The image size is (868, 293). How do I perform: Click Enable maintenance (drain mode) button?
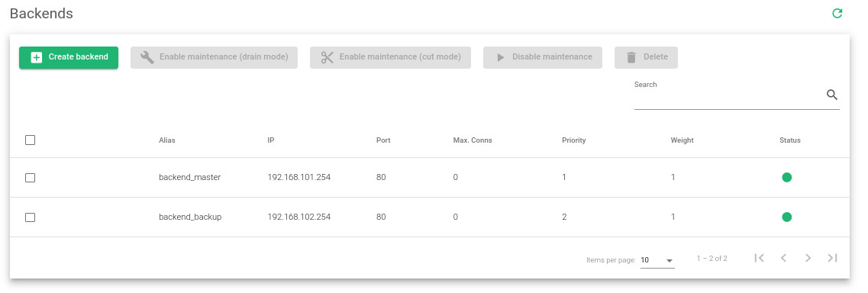[x=215, y=57]
